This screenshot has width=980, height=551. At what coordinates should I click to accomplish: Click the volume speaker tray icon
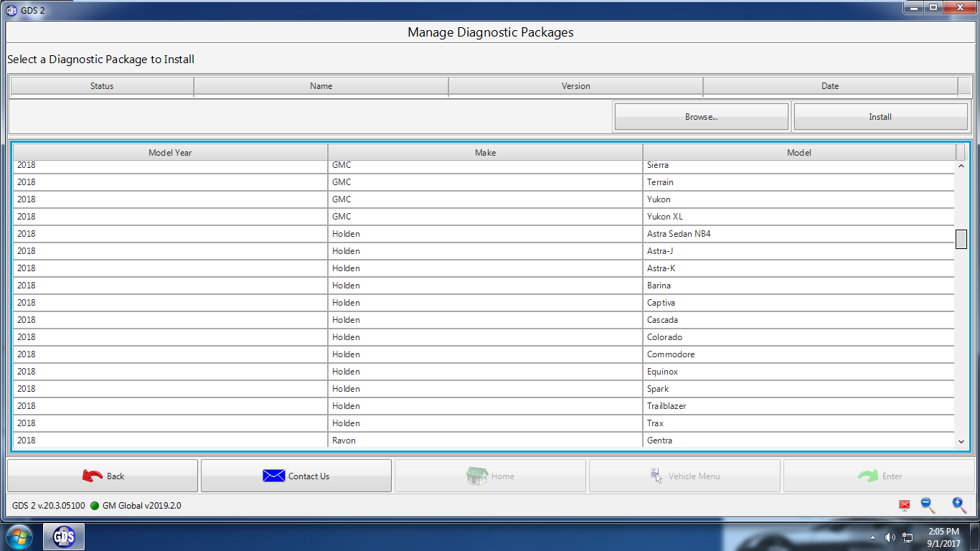tap(890, 537)
